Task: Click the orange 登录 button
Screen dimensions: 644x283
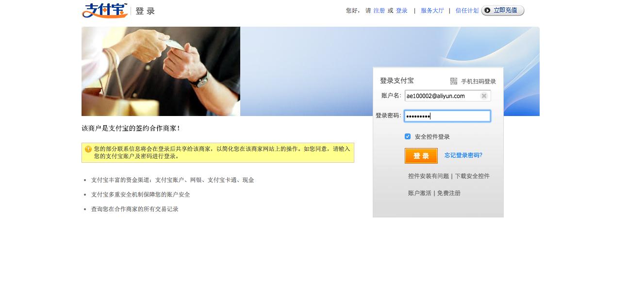Action: (x=421, y=156)
